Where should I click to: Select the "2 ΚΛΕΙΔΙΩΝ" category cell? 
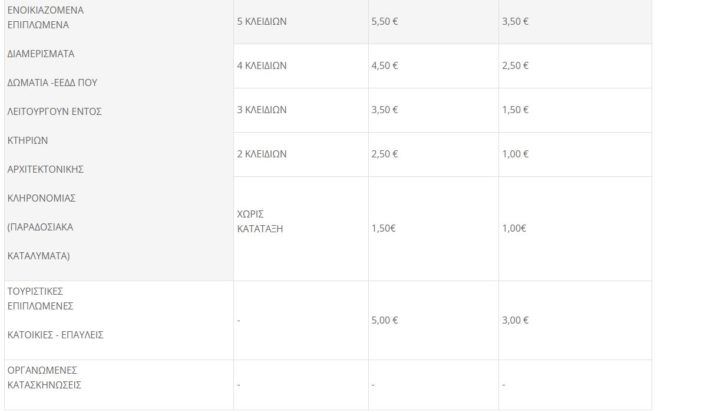click(264, 154)
